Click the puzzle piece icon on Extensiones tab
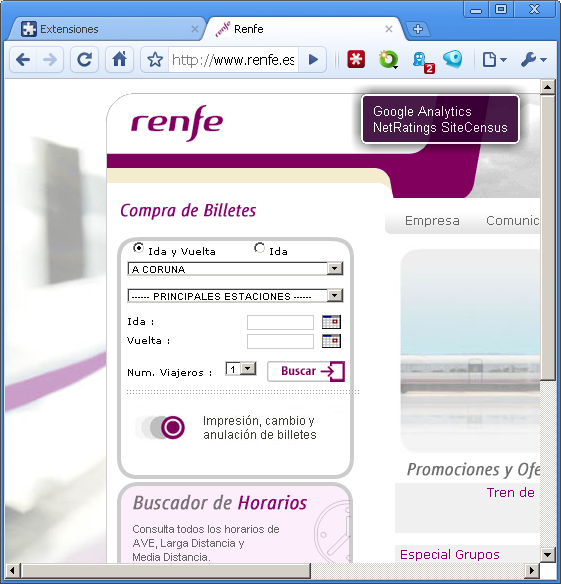The image size is (561, 584). click(x=29, y=29)
